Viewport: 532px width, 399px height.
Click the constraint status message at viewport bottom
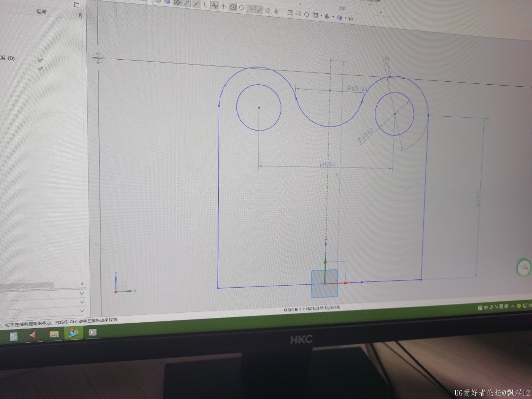coord(312,308)
